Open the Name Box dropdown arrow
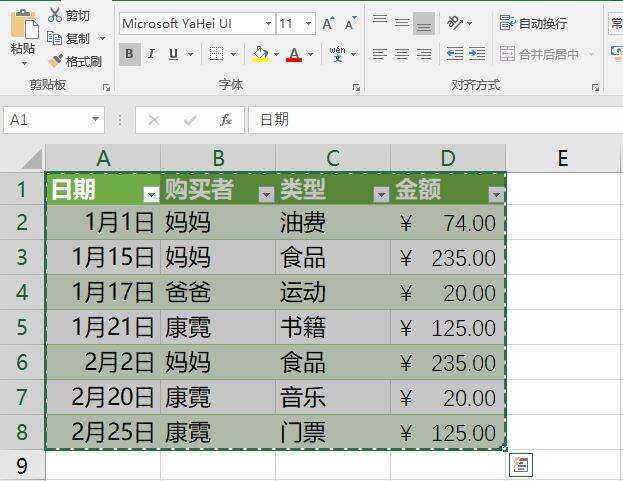 (95, 119)
